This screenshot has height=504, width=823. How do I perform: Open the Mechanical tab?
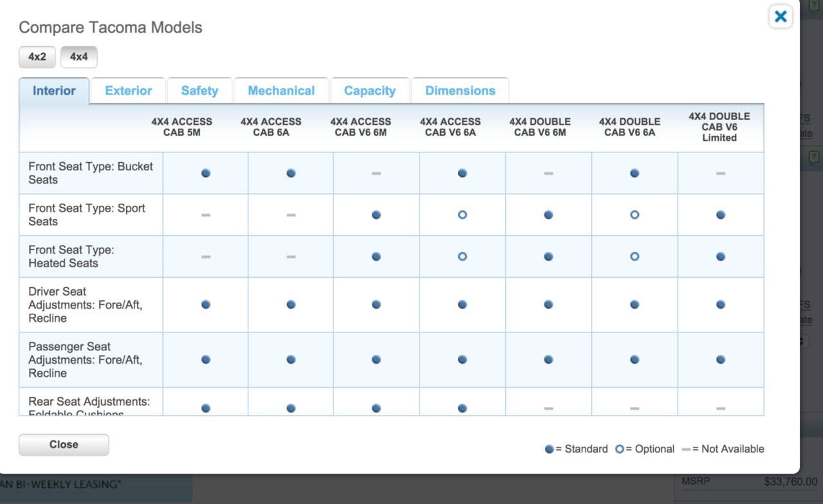pyautogui.click(x=281, y=91)
